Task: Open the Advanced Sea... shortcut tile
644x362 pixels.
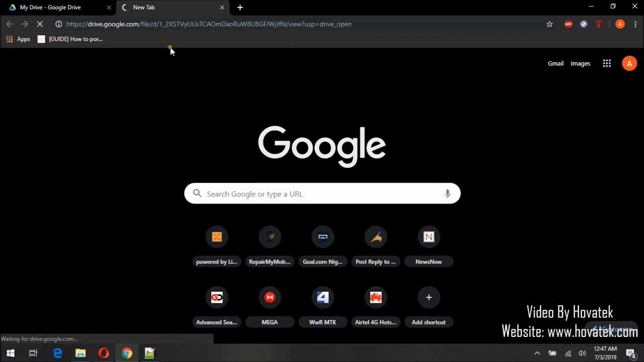Action: coord(217,307)
